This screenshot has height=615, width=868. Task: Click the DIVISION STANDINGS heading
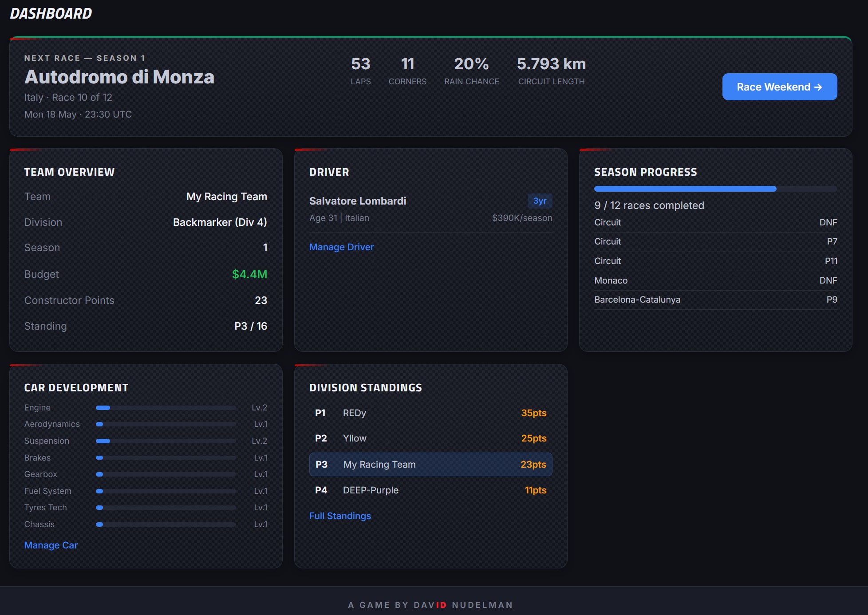pos(366,388)
